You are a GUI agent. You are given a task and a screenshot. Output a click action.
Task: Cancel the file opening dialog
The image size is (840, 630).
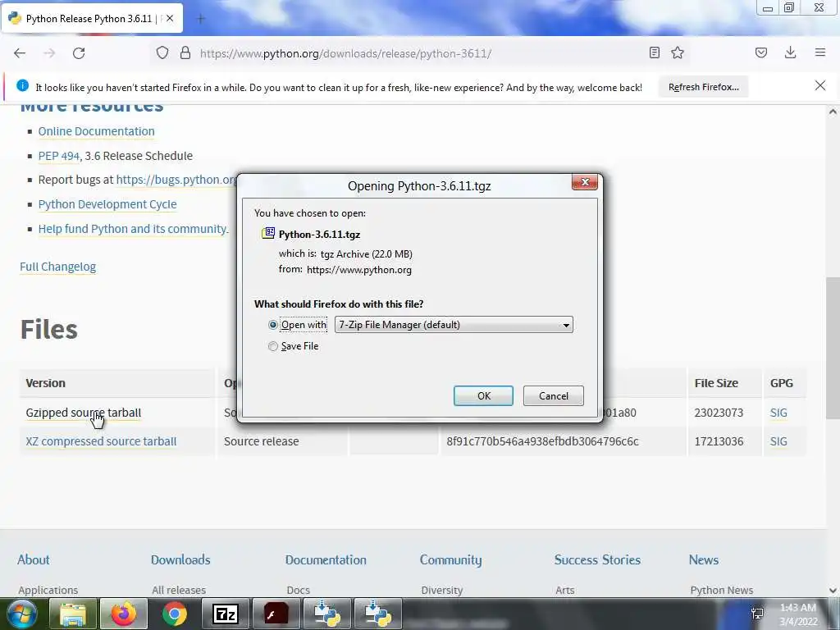click(x=554, y=396)
